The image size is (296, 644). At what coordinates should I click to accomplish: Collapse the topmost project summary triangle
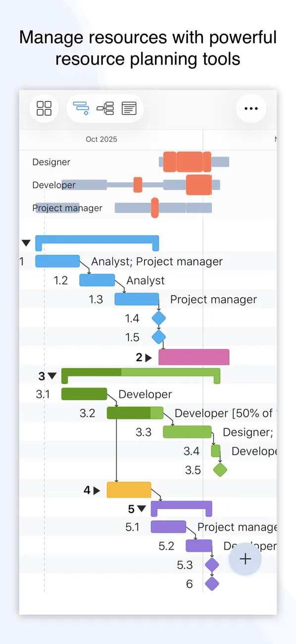click(x=25, y=242)
